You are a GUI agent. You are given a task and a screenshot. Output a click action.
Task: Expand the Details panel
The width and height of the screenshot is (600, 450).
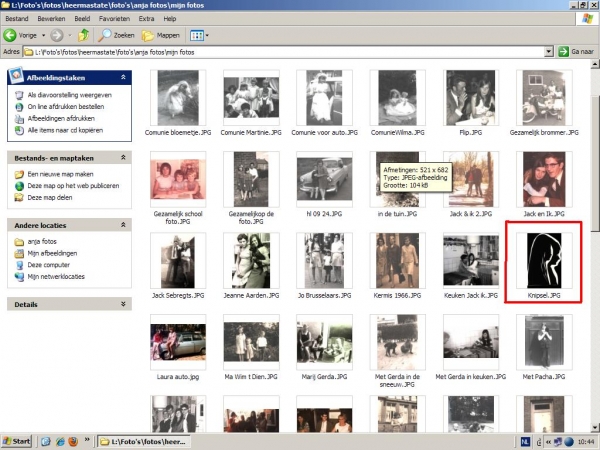click(123, 304)
